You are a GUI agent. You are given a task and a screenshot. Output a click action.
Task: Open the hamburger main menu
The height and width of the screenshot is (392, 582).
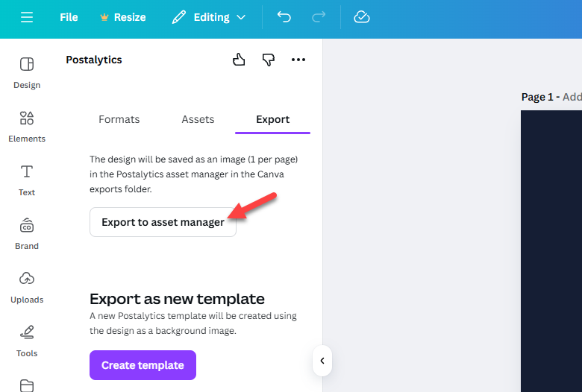point(27,17)
